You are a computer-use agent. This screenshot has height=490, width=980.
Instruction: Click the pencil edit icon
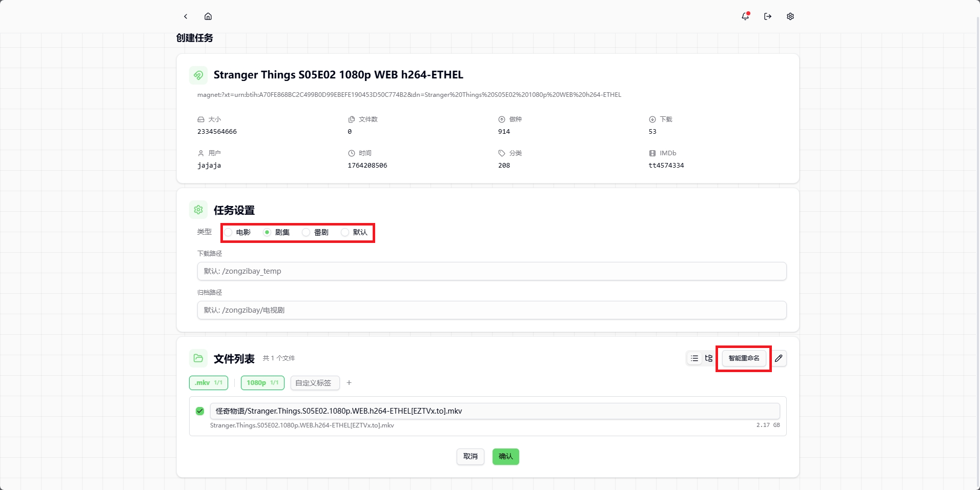779,358
